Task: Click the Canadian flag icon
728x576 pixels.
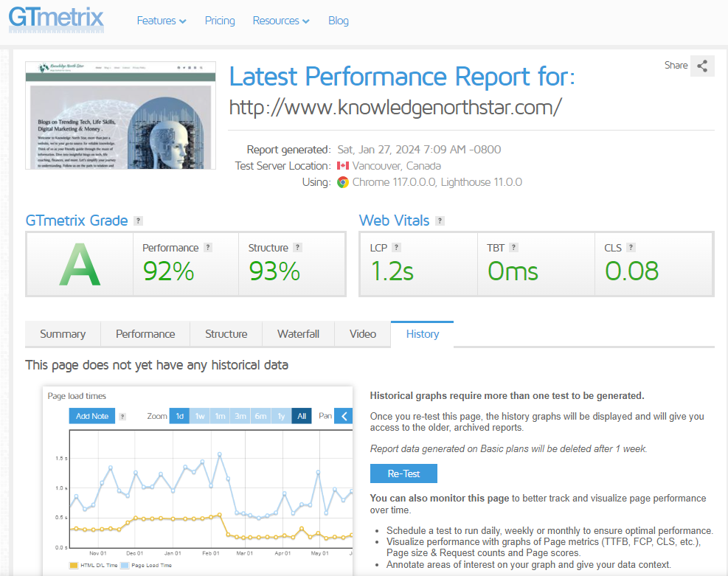Action: coord(343,166)
